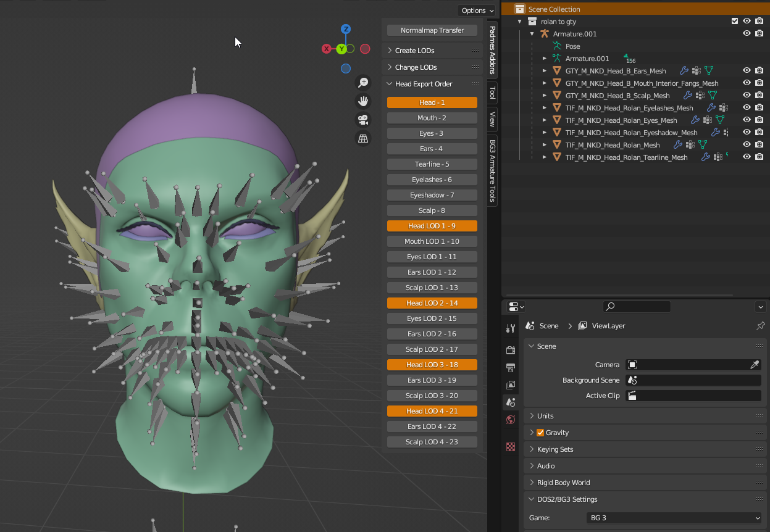The height and width of the screenshot is (532, 770).
Task: Open Render properties tab icon
Action: pyautogui.click(x=511, y=350)
